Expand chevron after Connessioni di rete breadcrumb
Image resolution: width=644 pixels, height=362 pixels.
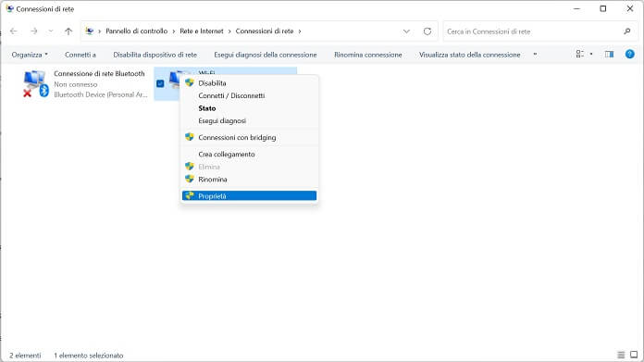pyautogui.click(x=300, y=31)
